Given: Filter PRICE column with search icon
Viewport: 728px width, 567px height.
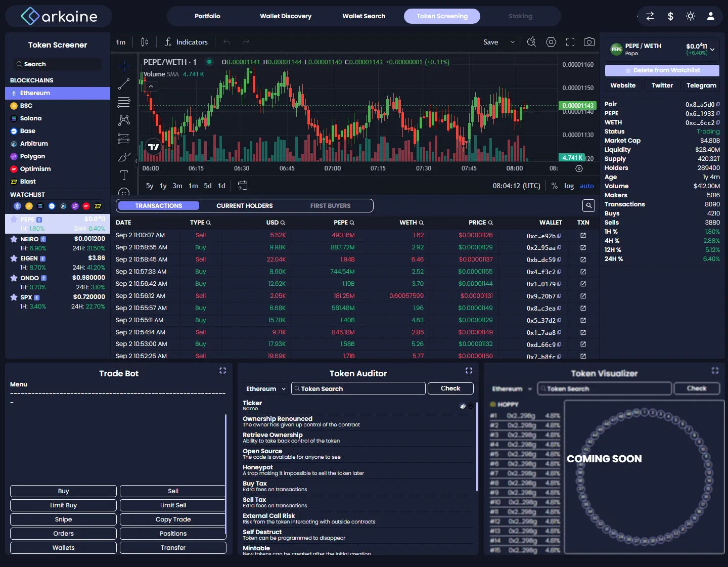Looking at the screenshot, I should click(490, 223).
